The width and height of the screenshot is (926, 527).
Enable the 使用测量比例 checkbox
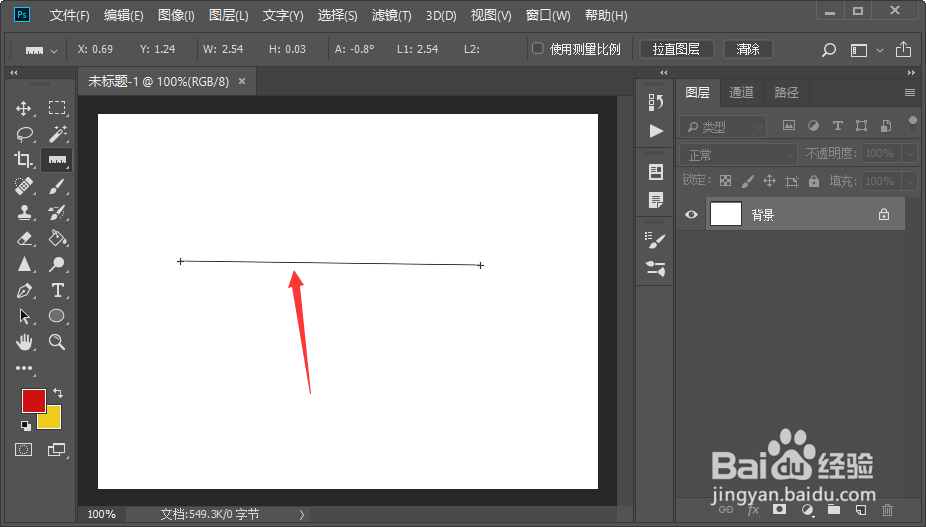pyautogui.click(x=537, y=48)
